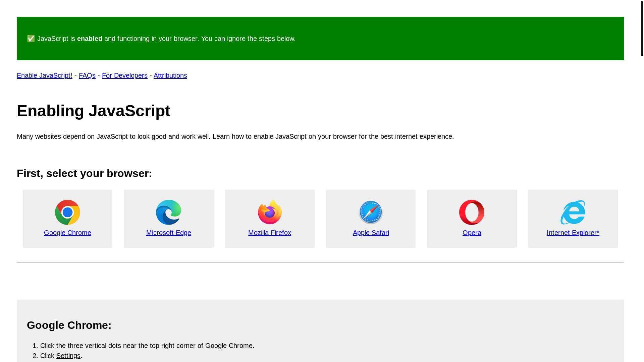644x362 pixels.
Task: Click the bold 'enabled' word in banner
Action: 90,39
